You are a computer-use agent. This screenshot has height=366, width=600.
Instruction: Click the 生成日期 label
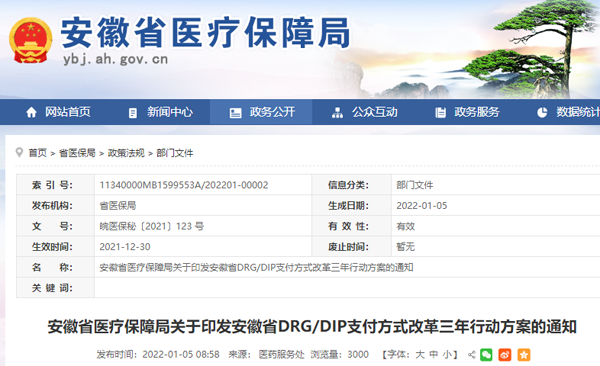(x=348, y=206)
